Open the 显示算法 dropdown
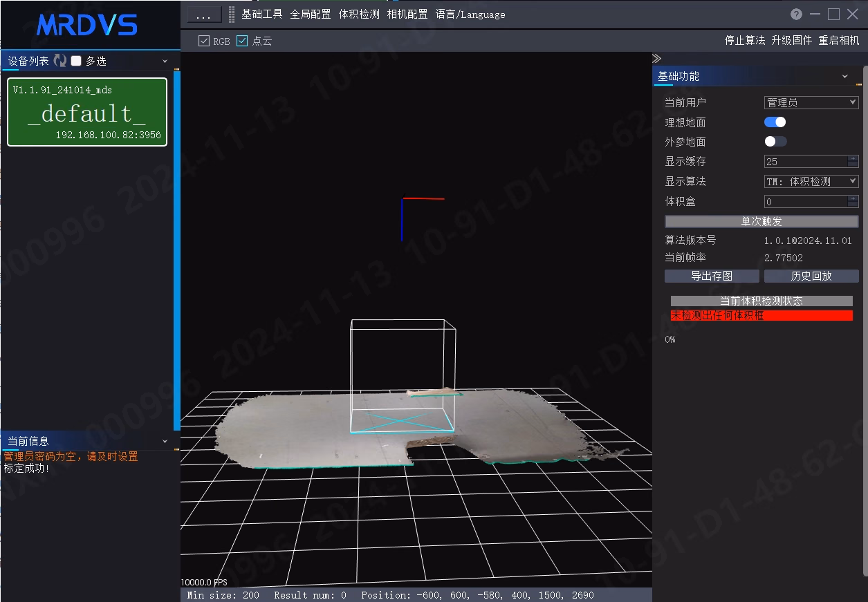The height and width of the screenshot is (602, 868). pos(811,181)
